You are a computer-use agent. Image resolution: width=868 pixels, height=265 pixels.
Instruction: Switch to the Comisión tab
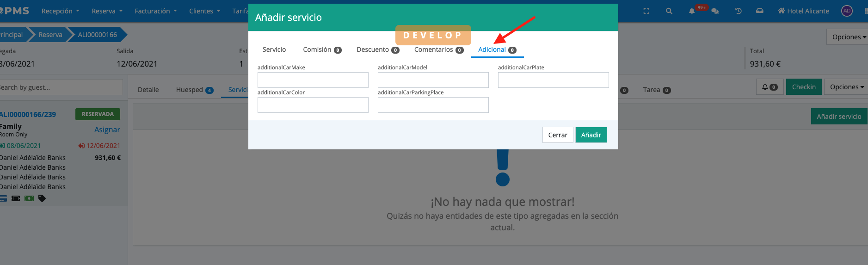tap(322, 49)
